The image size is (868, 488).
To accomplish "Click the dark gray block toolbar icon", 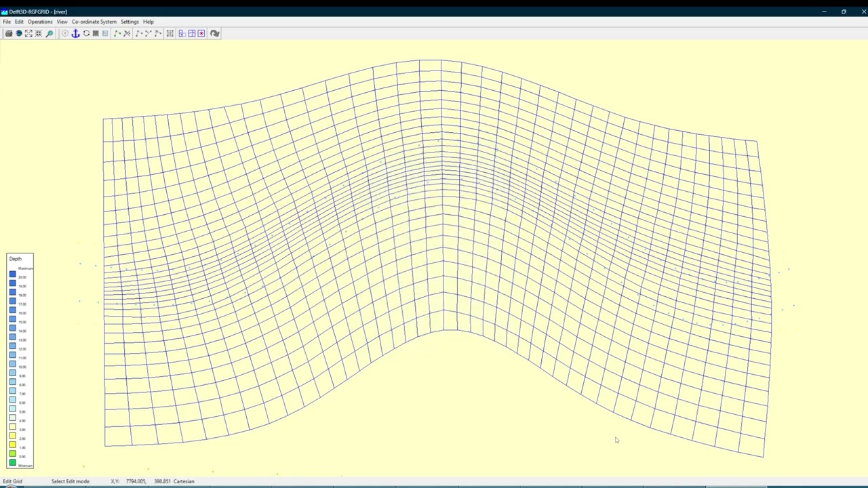I will (x=96, y=33).
